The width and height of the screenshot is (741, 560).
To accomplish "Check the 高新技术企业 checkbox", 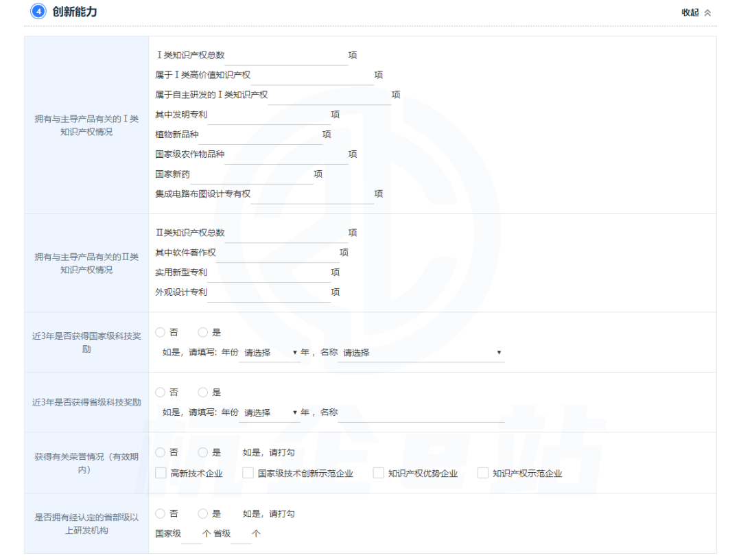I will pos(161,473).
